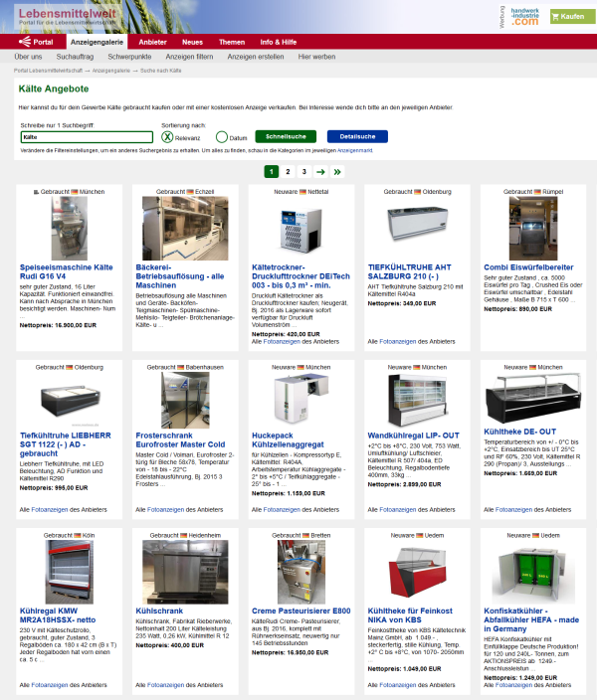
Task: Open the Kühlschrank listing title
Action: [x=159, y=611]
